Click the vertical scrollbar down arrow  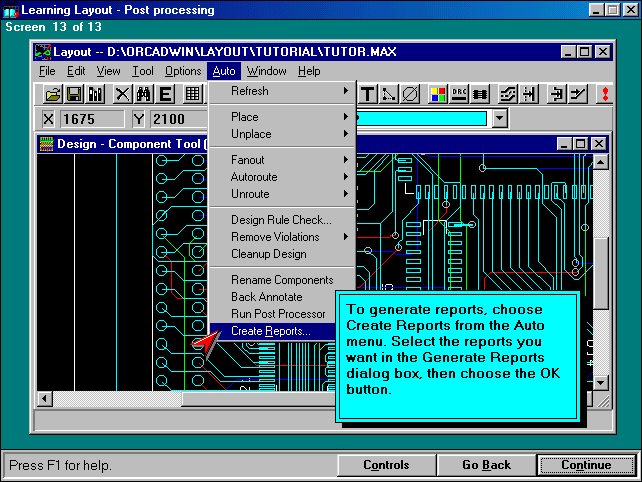pos(600,382)
